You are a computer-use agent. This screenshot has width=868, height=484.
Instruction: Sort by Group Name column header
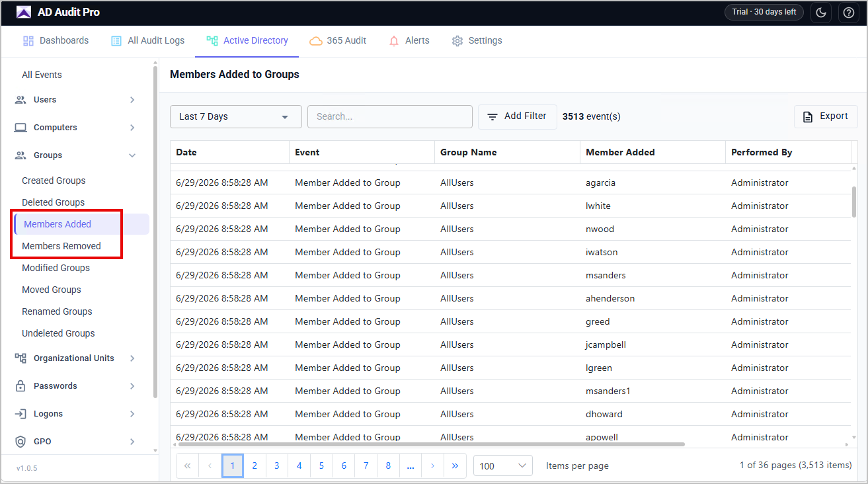[507, 152]
